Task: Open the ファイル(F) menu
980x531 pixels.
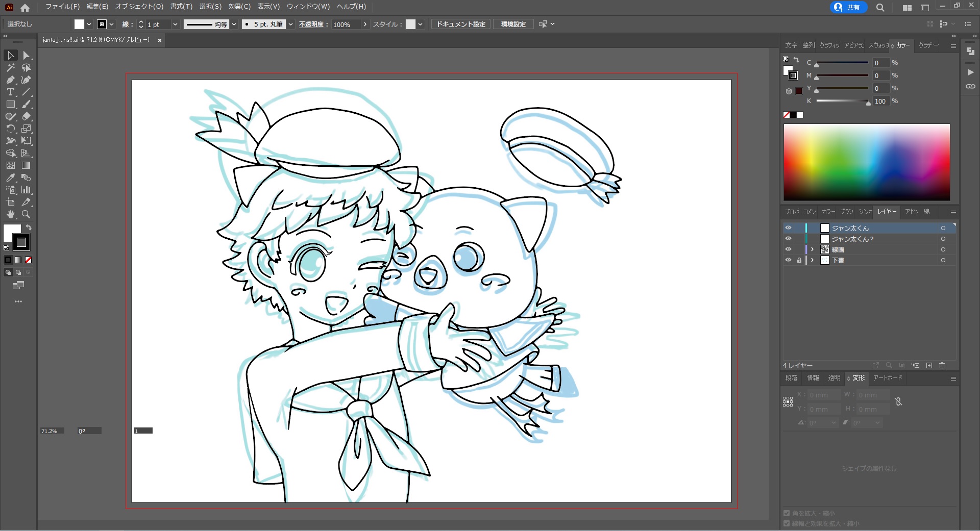Action: click(x=62, y=7)
